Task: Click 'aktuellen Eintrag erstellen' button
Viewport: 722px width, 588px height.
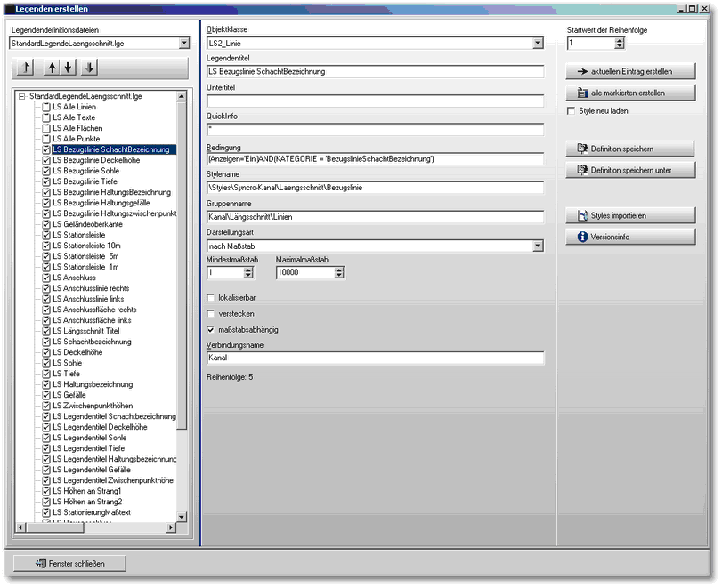Action: (x=630, y=71)
